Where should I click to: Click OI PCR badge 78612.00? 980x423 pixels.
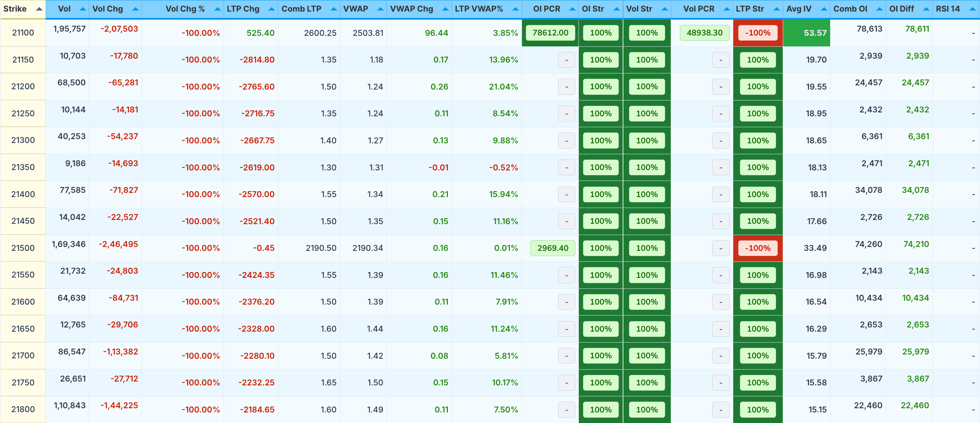click(x=550, y=33)
